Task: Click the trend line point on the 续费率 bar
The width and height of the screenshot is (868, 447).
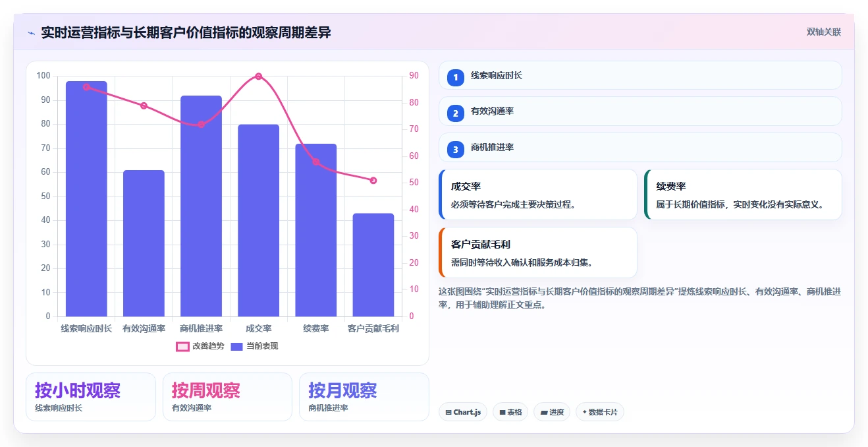Action: pyautogui.click(x=316, y=162)
